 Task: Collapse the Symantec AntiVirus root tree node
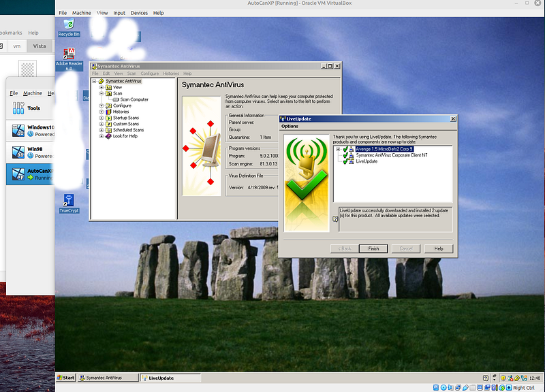click(94, 81)
